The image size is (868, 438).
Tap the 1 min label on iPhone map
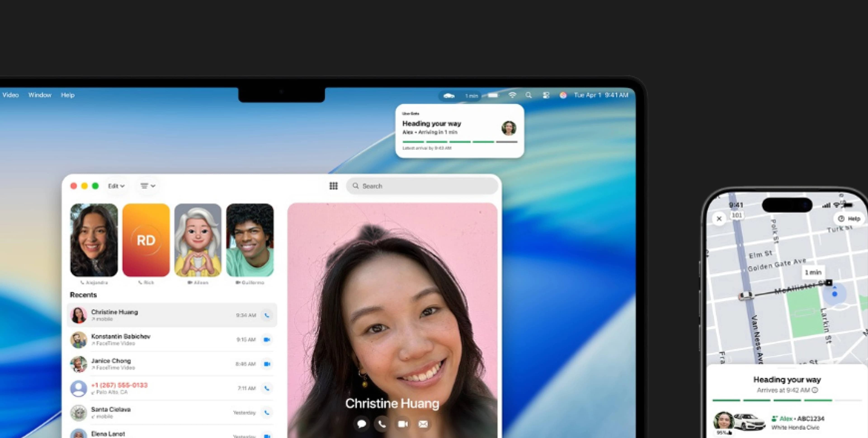(813, 272)
